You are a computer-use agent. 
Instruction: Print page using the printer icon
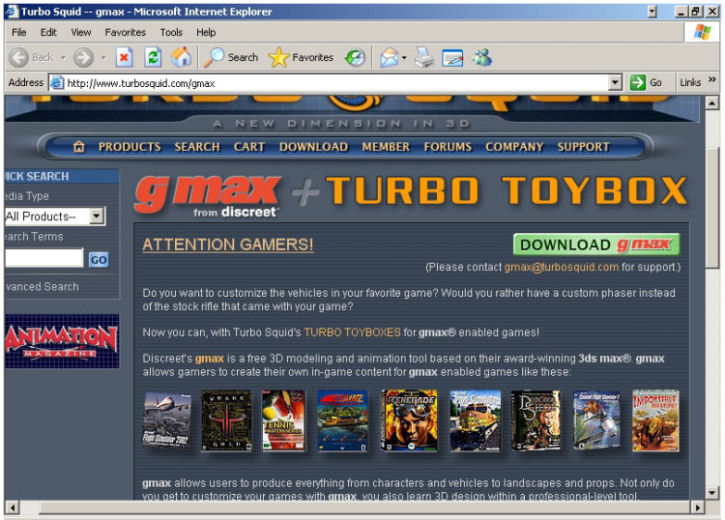coord(424,58)
